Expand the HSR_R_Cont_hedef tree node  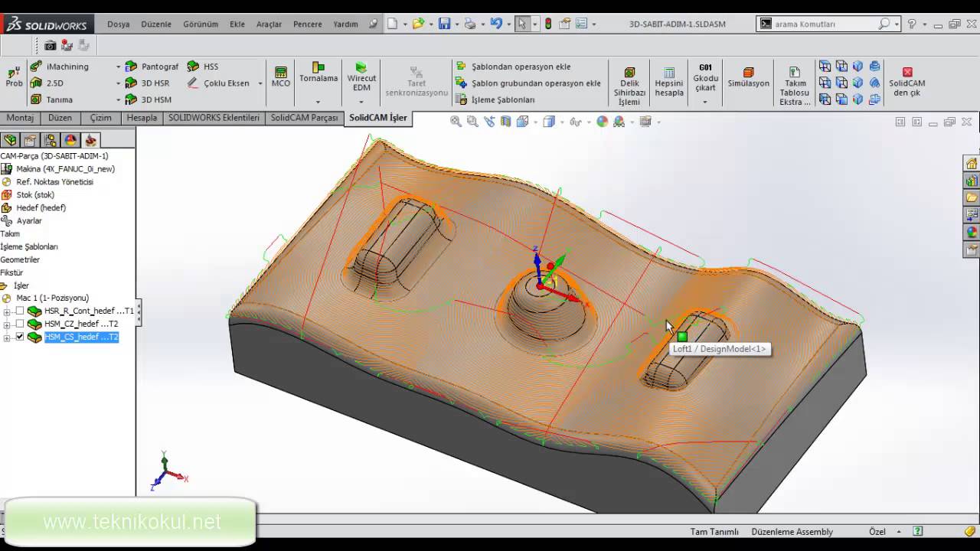pos(7,311)
